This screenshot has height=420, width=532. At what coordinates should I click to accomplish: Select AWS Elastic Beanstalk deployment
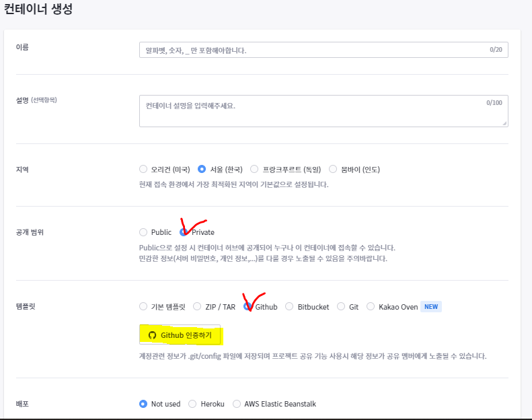point(237,404)
